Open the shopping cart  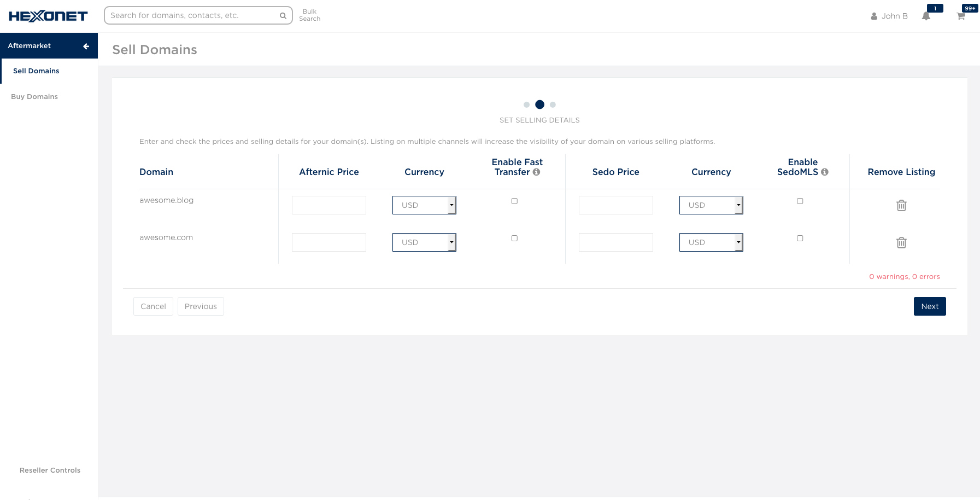961,16
